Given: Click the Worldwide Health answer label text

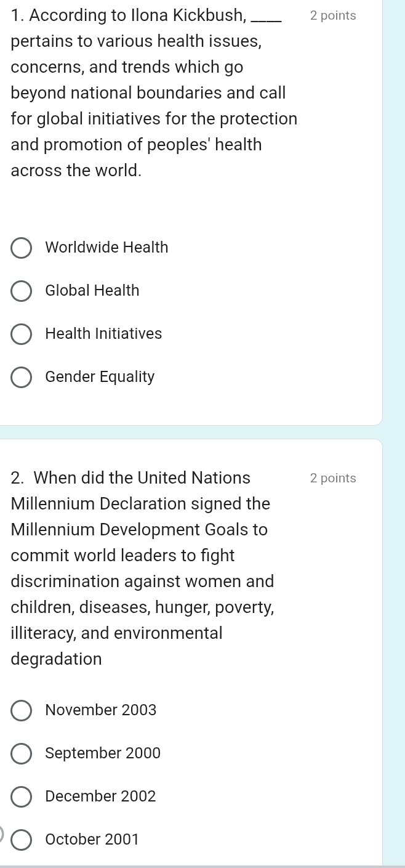Looking at the screenshot, I should point(106,248).
